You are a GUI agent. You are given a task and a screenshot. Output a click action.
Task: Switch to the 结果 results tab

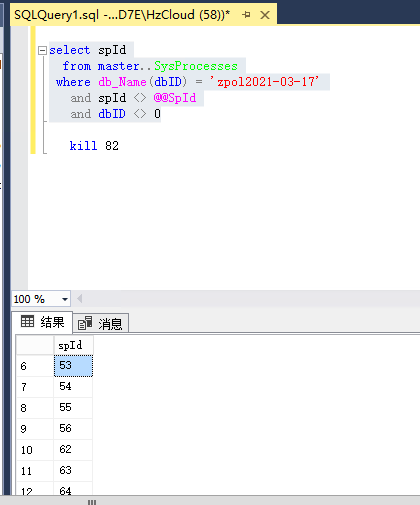pyautogui.click(x=42, y=322)
